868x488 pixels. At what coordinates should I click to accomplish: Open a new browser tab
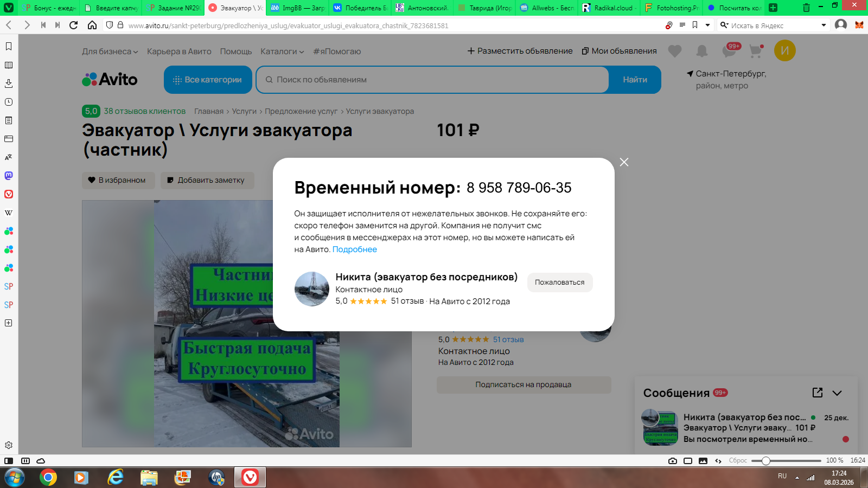773,8
